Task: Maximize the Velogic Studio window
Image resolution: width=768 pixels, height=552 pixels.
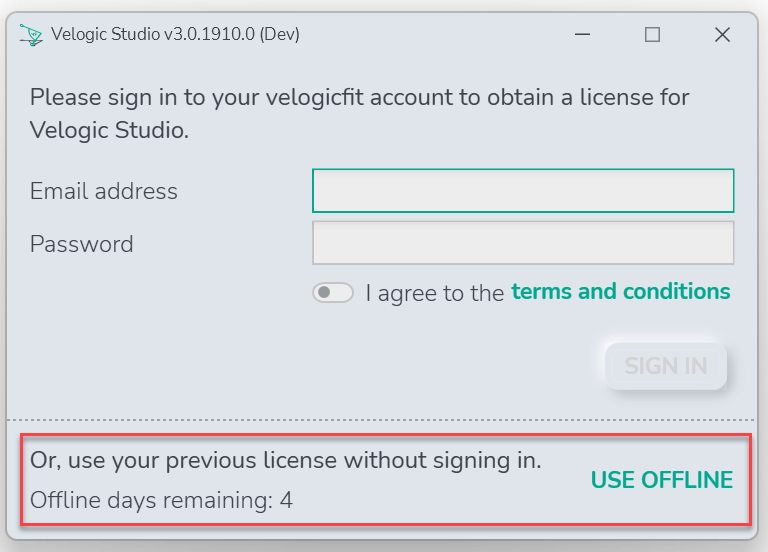Action: tap(652, 35)
